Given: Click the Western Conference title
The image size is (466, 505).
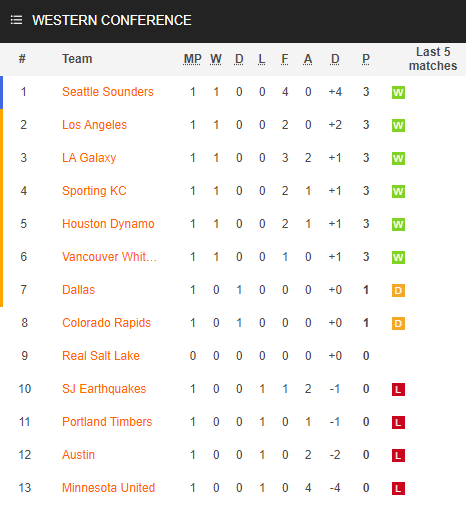Looking at the screenshot, I should [x=112, y=20].
